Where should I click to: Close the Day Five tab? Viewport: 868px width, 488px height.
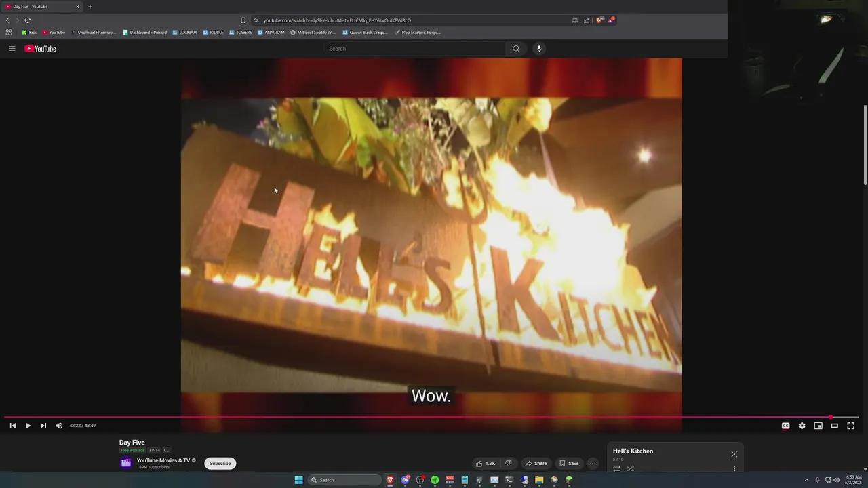click(77, 7)
